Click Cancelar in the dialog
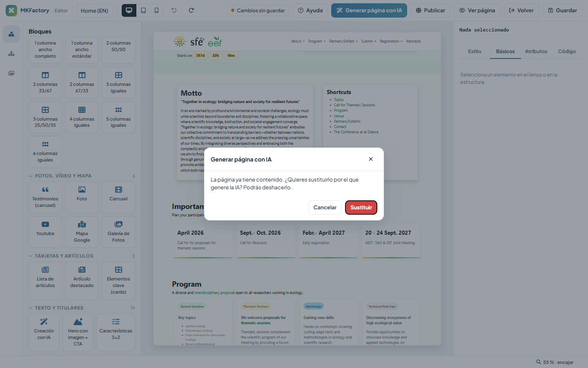The image size is (588, 368). [325, 207]
